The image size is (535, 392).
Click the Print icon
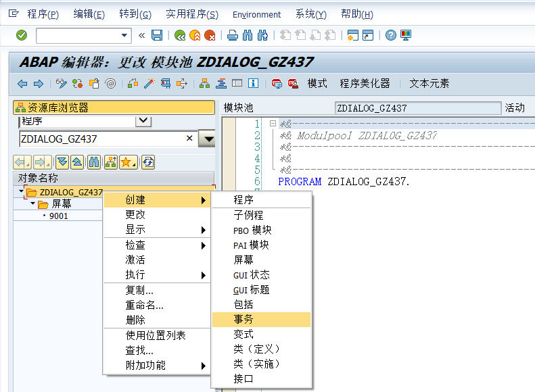point(233,35)
